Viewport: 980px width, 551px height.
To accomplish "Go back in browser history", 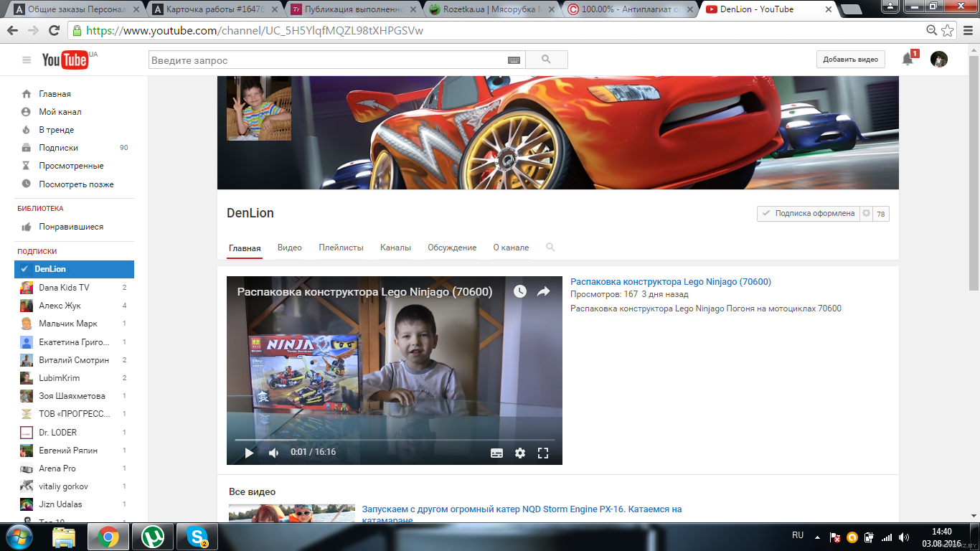I will pyautogui.click(x=13, y=31).
